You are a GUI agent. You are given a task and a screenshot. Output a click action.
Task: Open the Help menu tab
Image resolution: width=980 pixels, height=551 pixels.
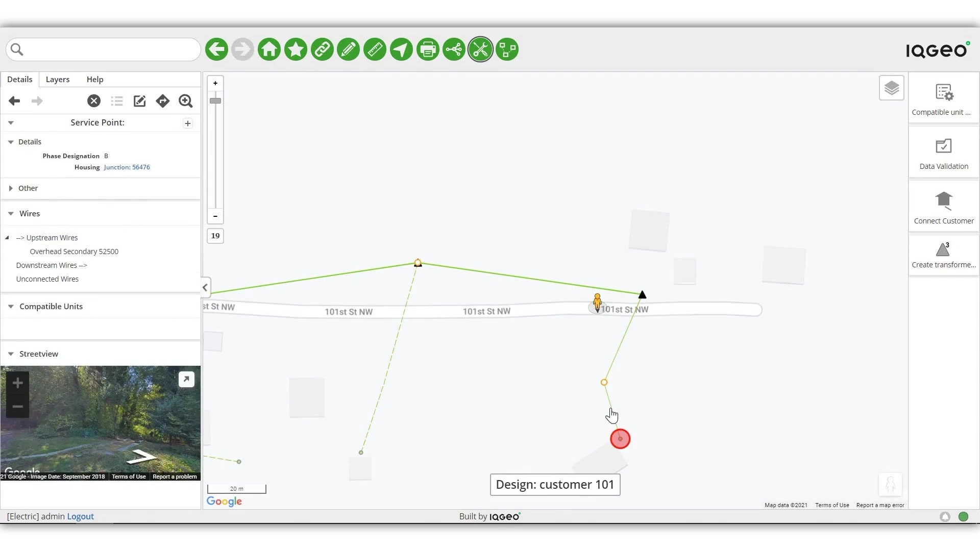(x=94, y=79)
